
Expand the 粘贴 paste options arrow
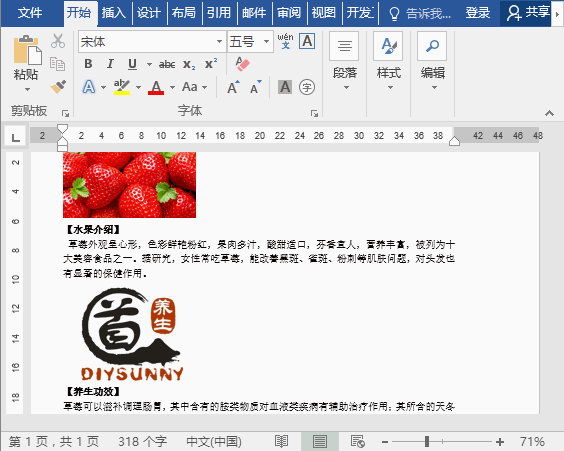point(27,90)
